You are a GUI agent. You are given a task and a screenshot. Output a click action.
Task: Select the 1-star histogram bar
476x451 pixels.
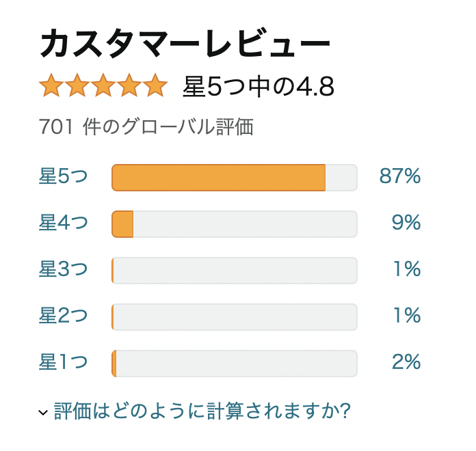[x=234, y=364]
